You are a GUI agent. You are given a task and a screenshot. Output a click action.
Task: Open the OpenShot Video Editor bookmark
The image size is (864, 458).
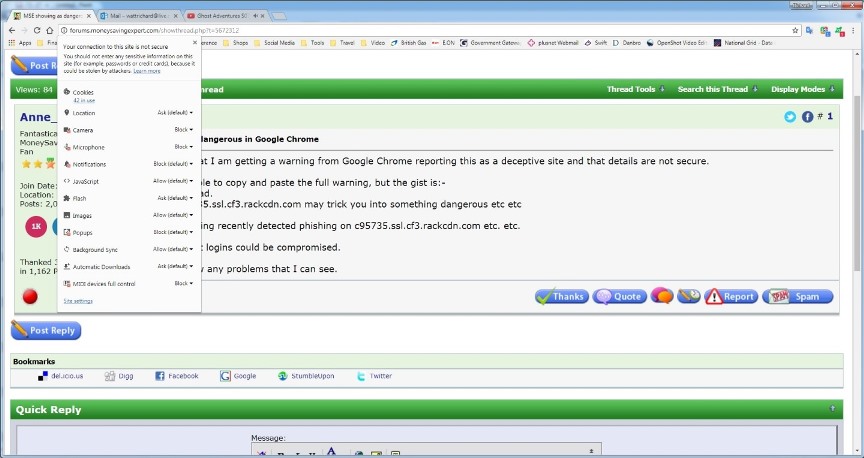point(677,42)
